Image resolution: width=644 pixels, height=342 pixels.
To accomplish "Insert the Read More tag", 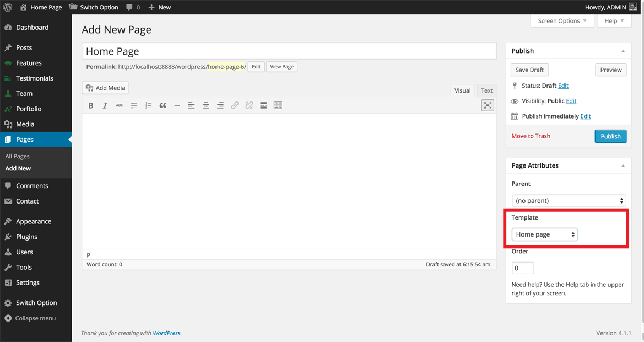I will click(263, 105).
